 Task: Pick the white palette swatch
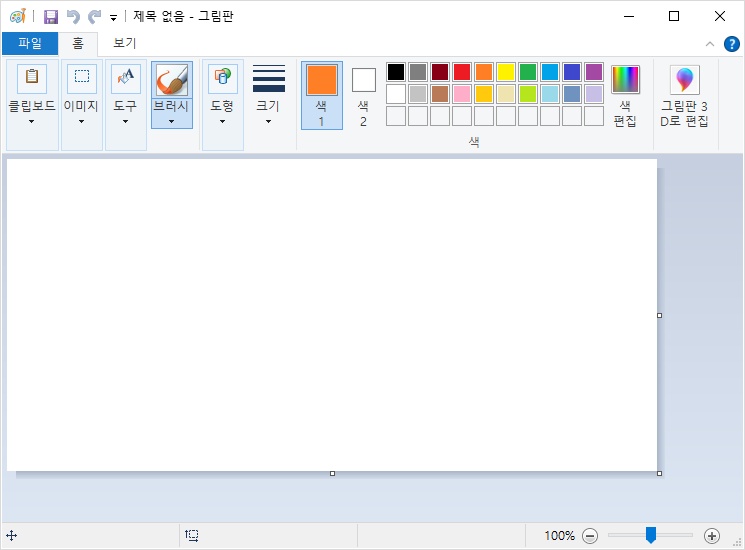(x=396, y=94)
